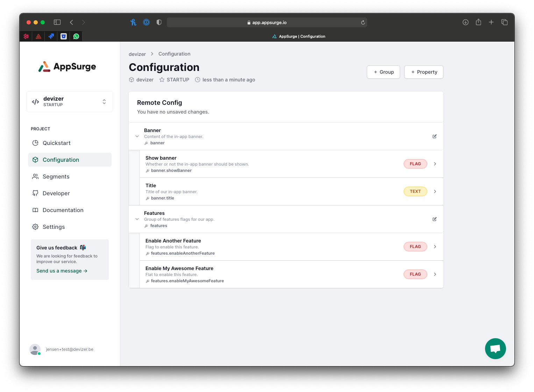Click the address bar app.appsurge.io
This screenshot has width=534, height=392.
point(267,22)
